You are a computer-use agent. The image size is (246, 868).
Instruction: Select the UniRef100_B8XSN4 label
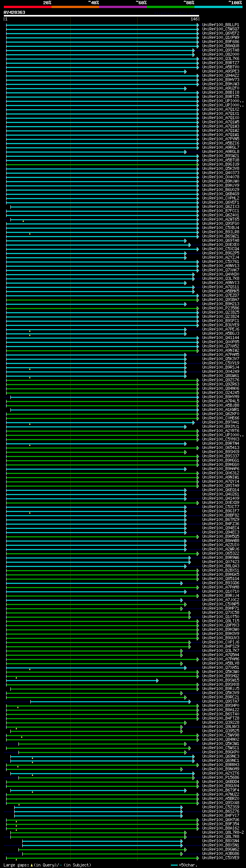[221, 841]
